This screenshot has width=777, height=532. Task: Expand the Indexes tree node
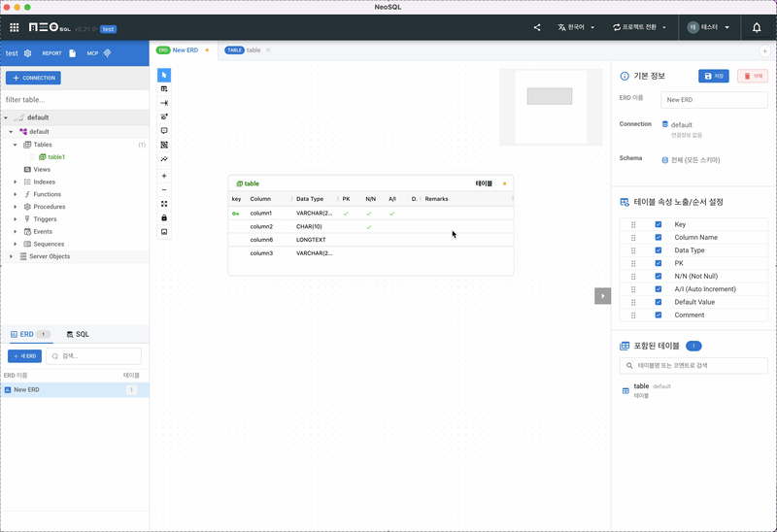16,182
